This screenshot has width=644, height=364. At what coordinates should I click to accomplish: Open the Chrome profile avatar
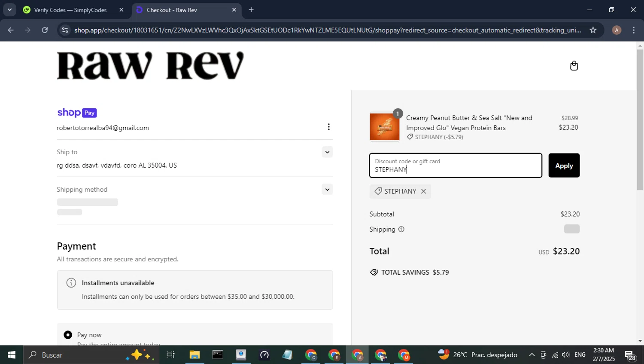617,30
